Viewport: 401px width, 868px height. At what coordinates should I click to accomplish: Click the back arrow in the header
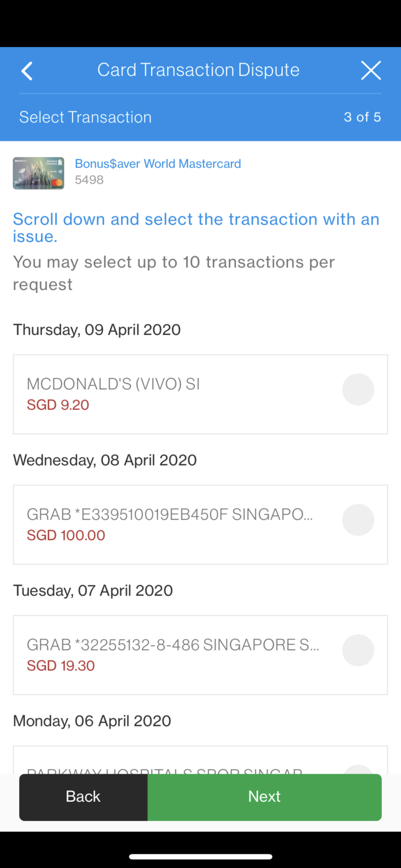26,71
